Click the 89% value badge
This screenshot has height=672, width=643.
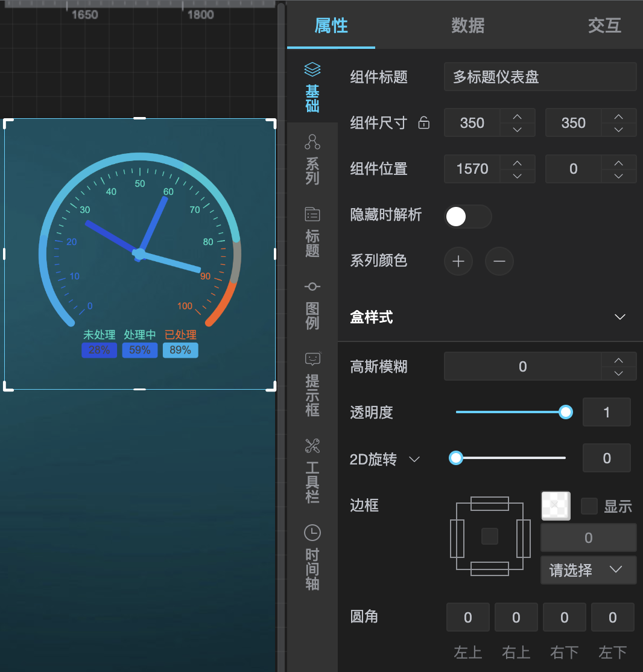(180, 350)
